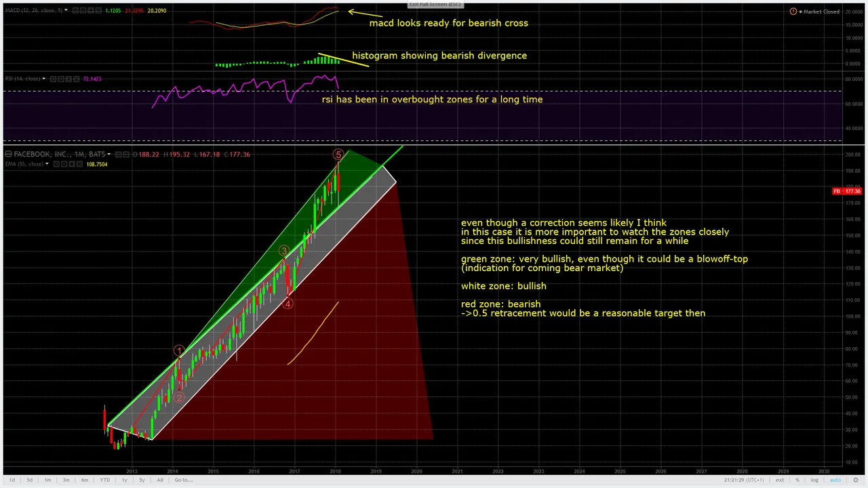The image size is (868, 488).
Task: Click the close price C 177.36
Action: pyautogui.click(x=237, y=155)
